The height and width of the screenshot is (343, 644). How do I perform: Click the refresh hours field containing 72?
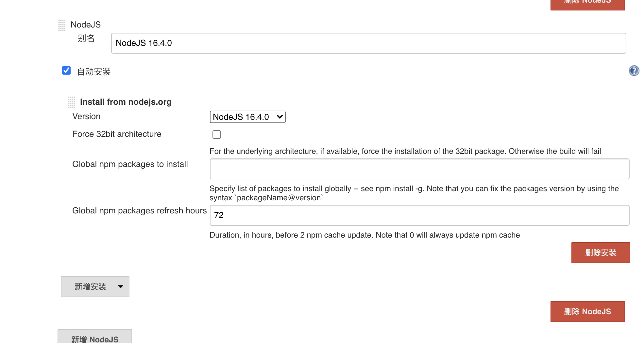pos(419,215)
